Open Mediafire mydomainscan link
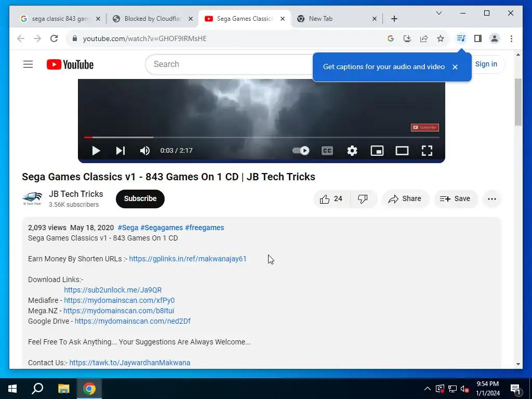 119,300
